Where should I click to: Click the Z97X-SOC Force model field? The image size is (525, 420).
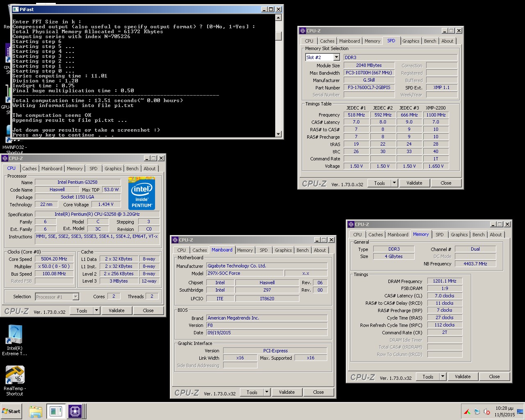tap(244, 273)
